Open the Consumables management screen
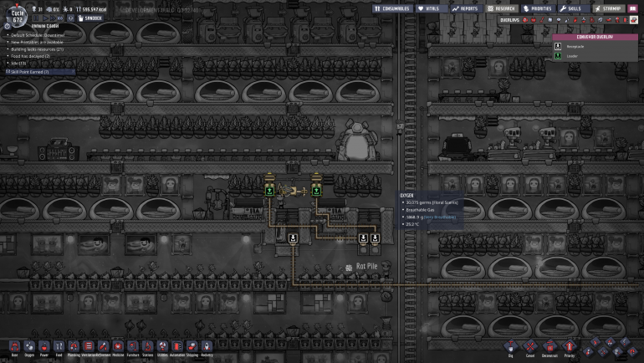This screenshot has width=644, height=363. coord(391,8)
